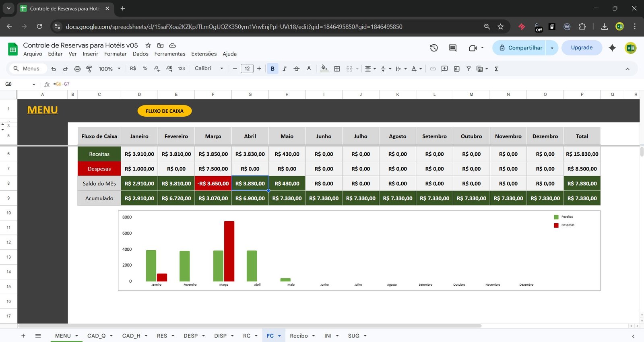Open the functions sigma icon
The width and height of the screenshot is (644, 342).
coord(496,69)
